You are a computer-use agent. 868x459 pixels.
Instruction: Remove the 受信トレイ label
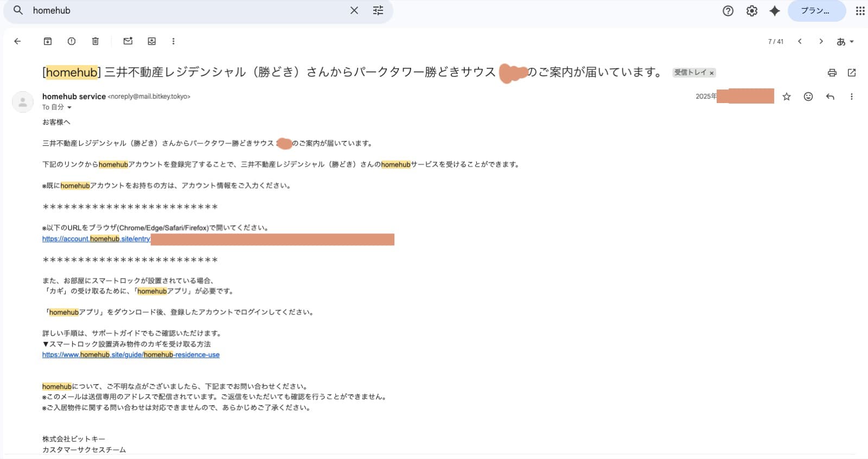[712, 73]
